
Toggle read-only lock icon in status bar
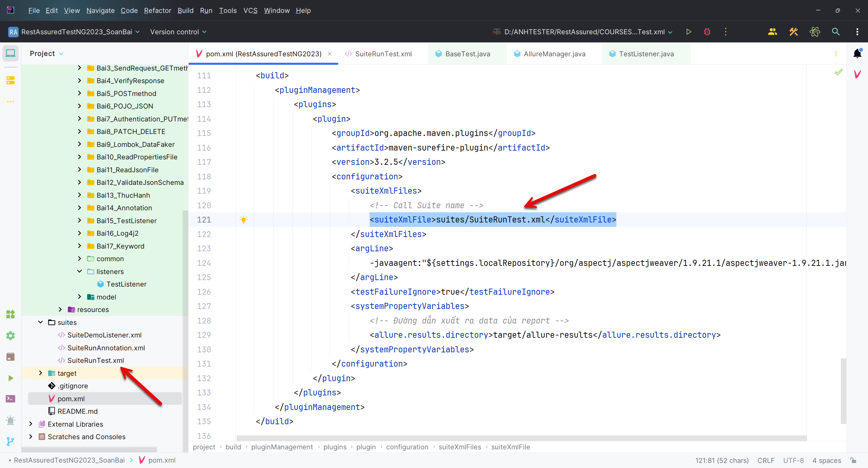853,460
